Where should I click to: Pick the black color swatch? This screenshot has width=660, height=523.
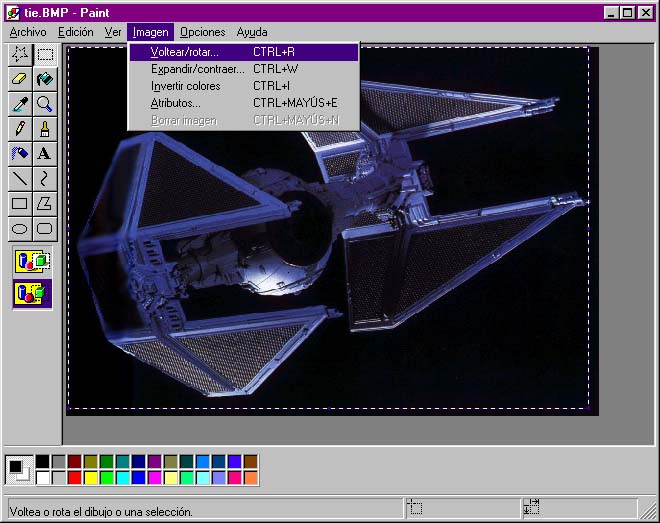point(43,462)
